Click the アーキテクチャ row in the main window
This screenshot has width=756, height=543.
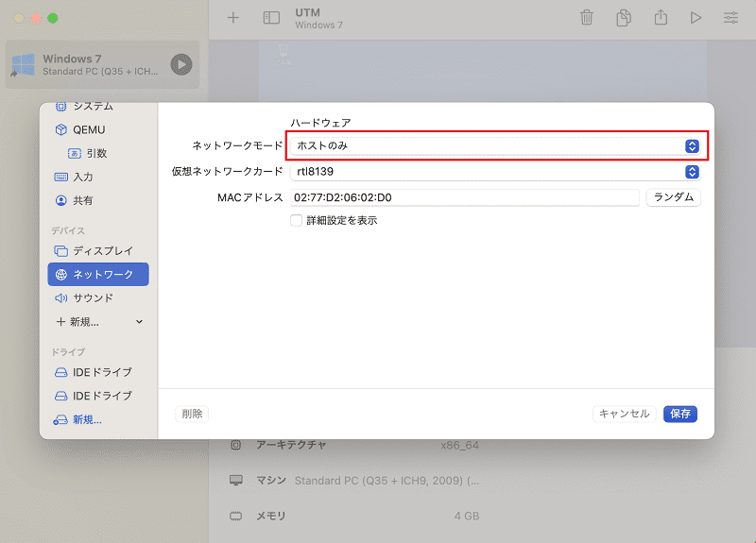(354, 445)
